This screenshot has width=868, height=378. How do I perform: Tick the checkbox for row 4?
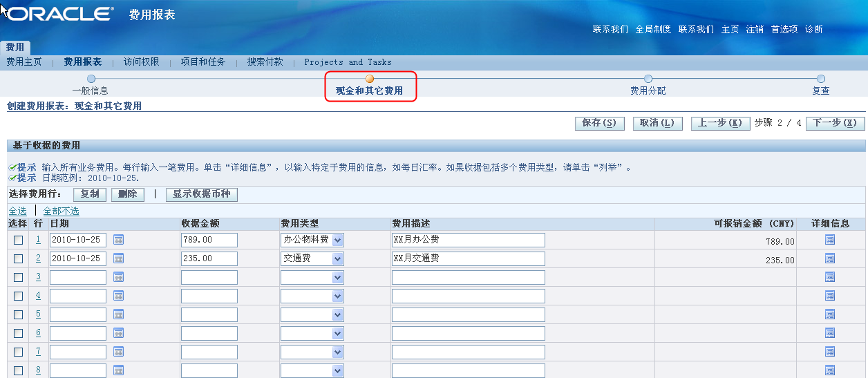pyautogui.click(x=18, y=296)
